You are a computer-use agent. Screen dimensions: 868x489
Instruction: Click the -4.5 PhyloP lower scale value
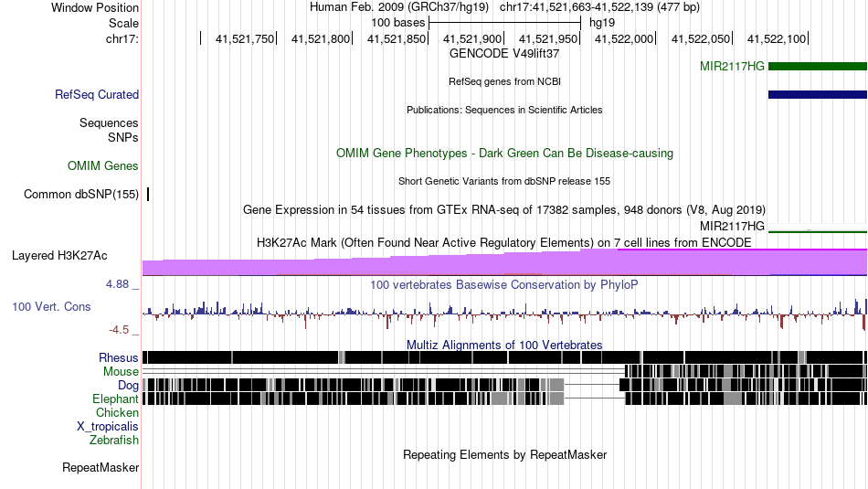click(x=119, y=330)
